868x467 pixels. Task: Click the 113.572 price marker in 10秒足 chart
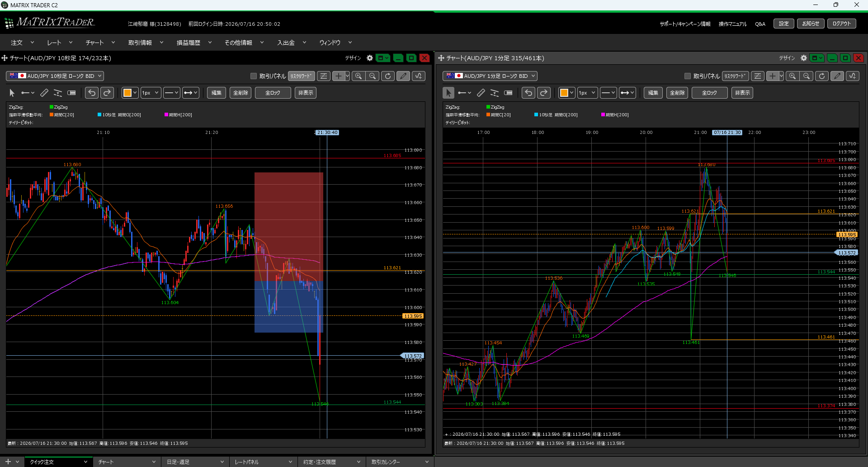(x=412, y=356)
